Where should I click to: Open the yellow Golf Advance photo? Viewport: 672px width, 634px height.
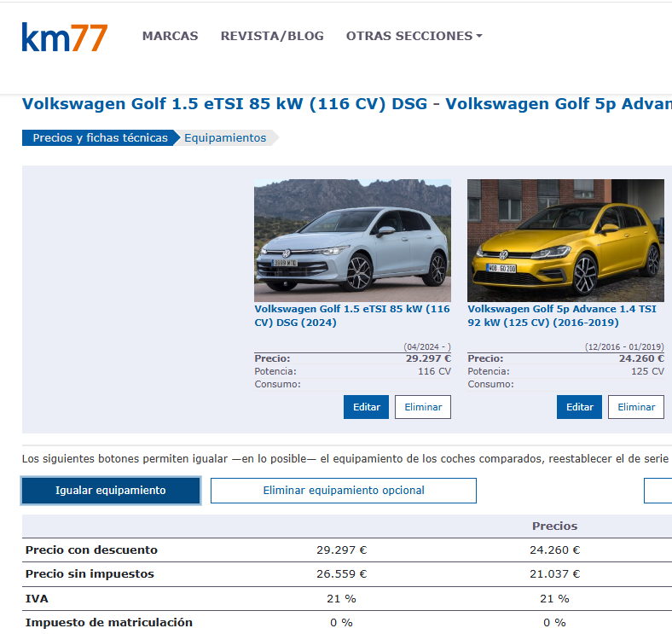pos(565,241)
